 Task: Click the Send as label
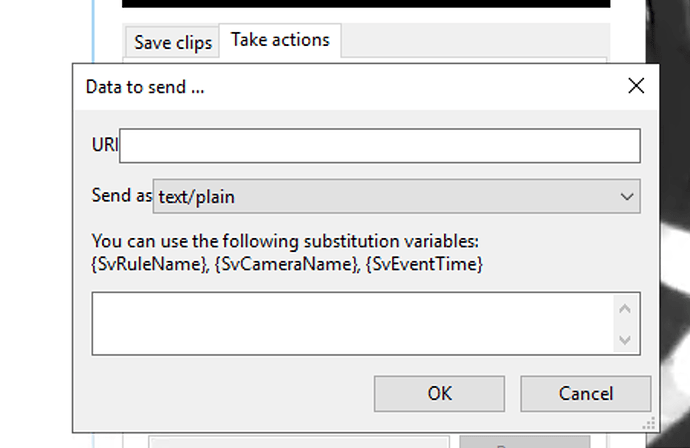122,195
